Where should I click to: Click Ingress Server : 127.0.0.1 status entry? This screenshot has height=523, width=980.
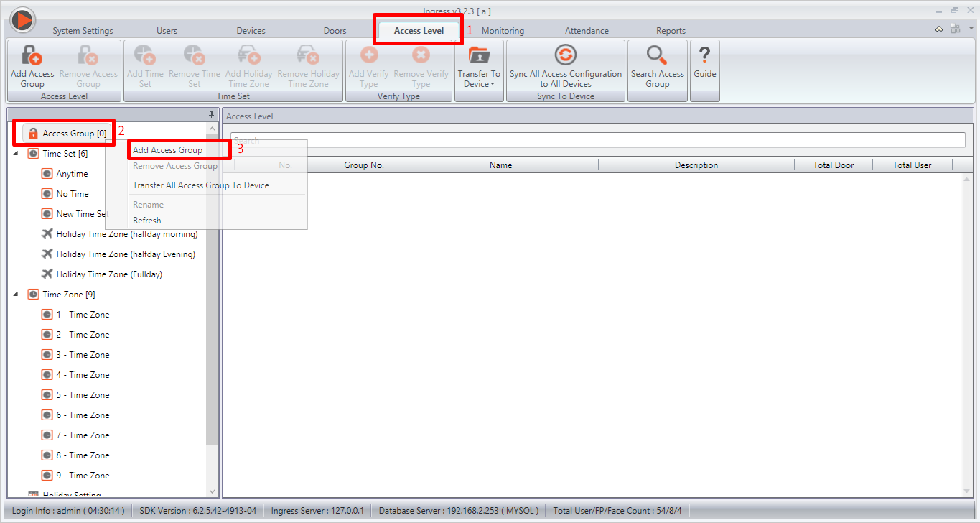pos(317,511)
